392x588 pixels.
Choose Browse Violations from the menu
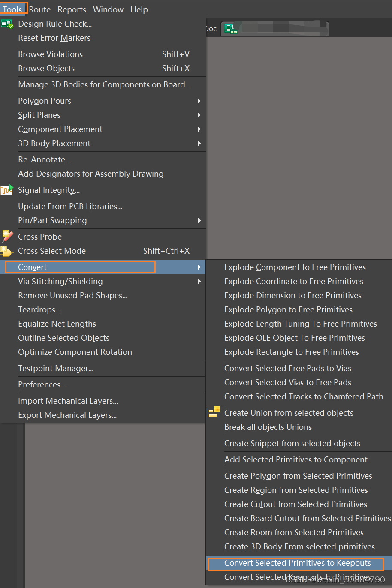pyautogui.click(x=50, y=54)
